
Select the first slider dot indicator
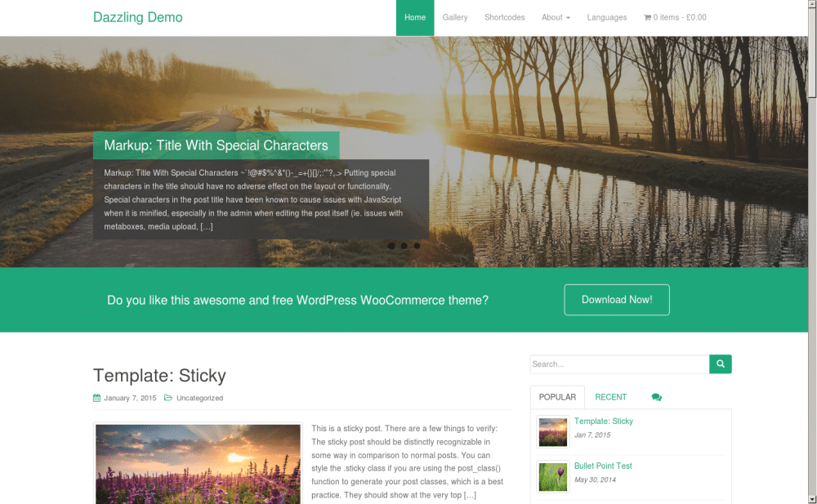391,246
